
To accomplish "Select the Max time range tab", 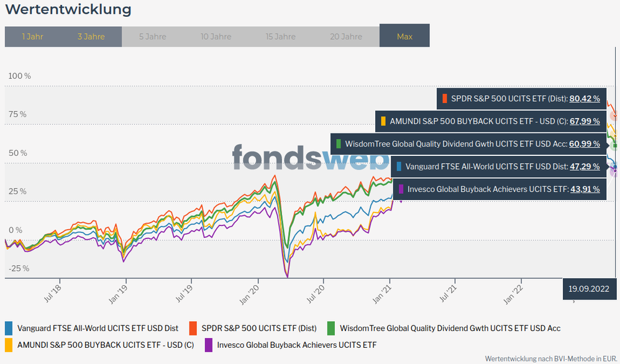I will 404,37.
